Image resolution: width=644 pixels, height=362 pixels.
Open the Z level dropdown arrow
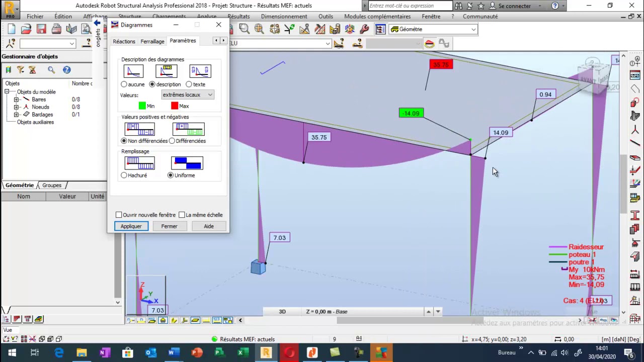click(x=438, y=312)
